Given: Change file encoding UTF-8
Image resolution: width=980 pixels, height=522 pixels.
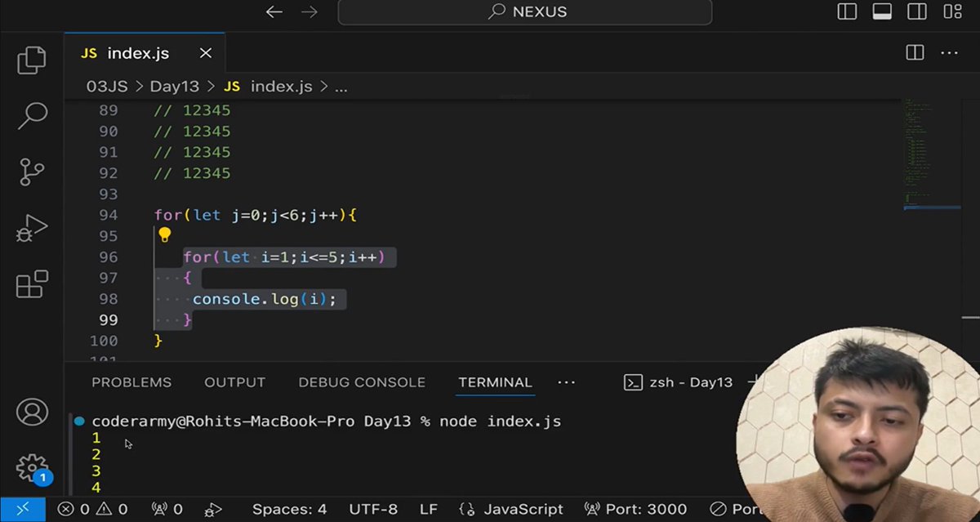Looking at the screenshot, I should tap(373, 509).
